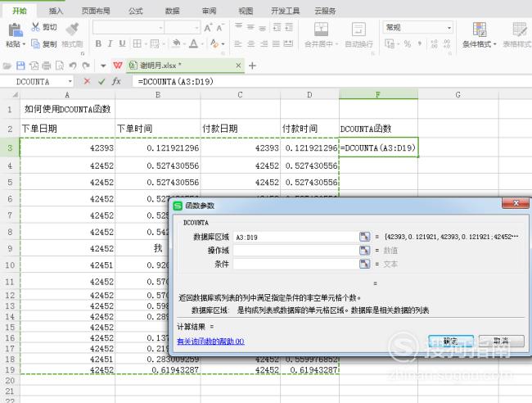Click the Wrap Text icon
Image resolution: width=532 pixels, height=403 pixels.
pyautogui.click(x=358, y=29)
